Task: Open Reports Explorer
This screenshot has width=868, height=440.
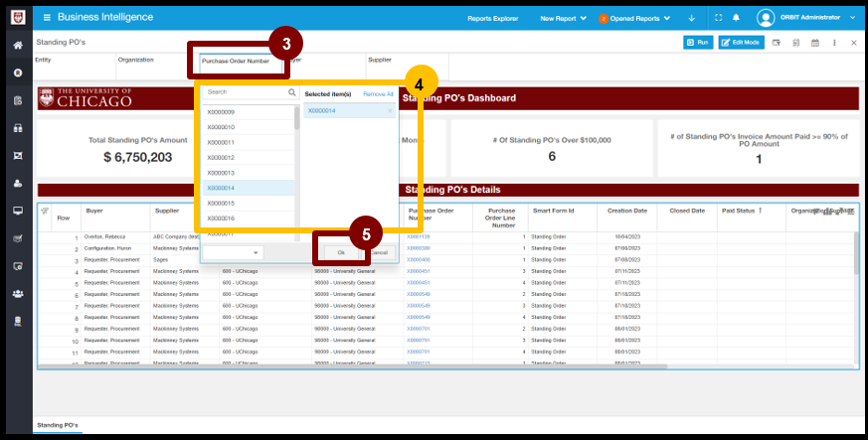Action: (493, 18)
